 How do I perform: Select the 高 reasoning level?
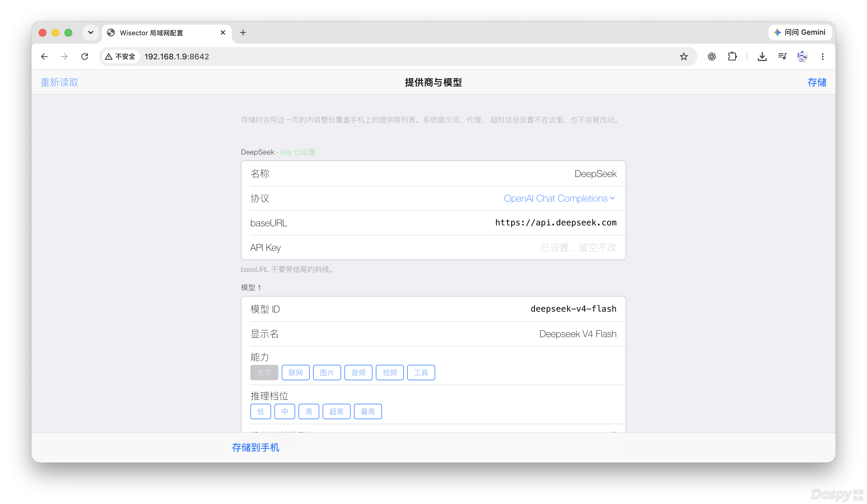309,411
